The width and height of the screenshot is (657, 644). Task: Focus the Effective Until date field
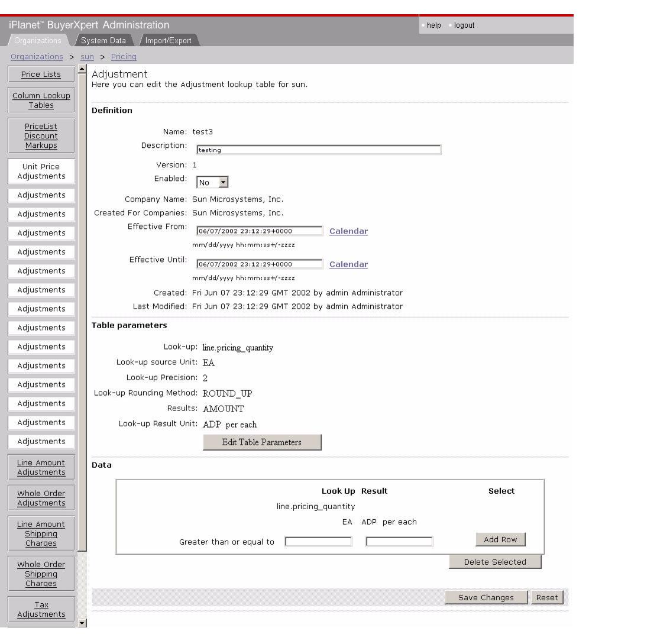point(260,264)
